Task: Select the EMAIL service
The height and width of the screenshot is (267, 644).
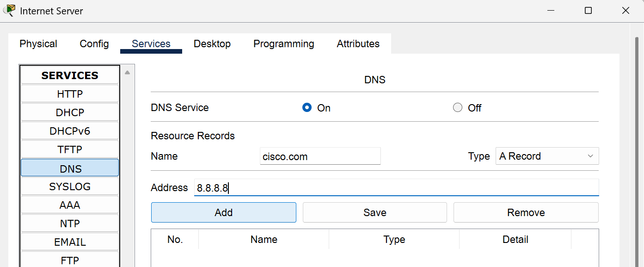Action: [70, 242]
